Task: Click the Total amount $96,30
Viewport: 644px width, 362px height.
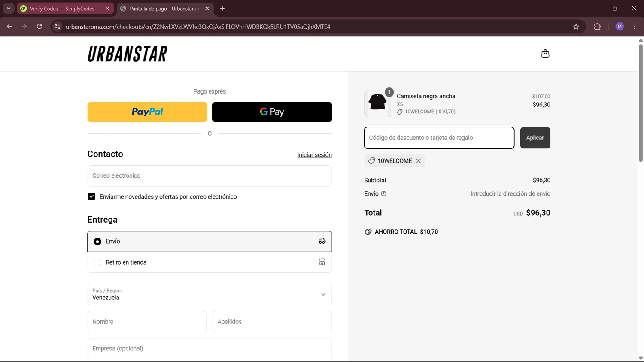Action: pyautogui.click(x=538, y=213)
